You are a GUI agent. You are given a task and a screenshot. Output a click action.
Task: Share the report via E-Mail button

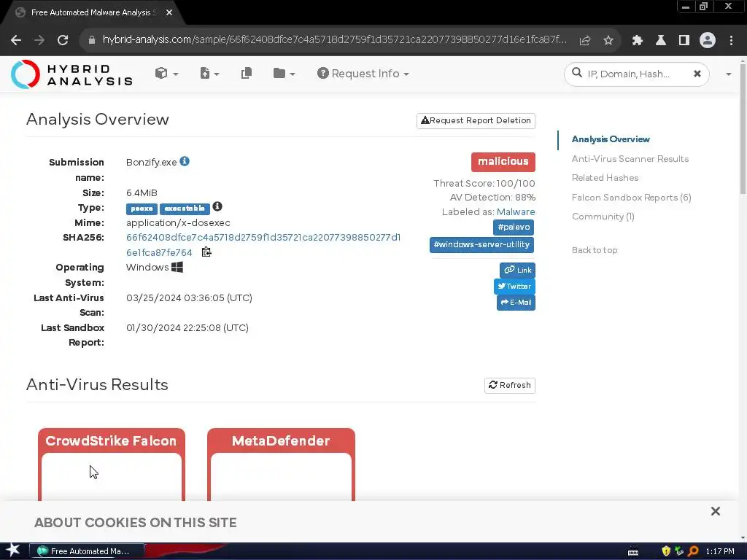click(x=516, y=303)
